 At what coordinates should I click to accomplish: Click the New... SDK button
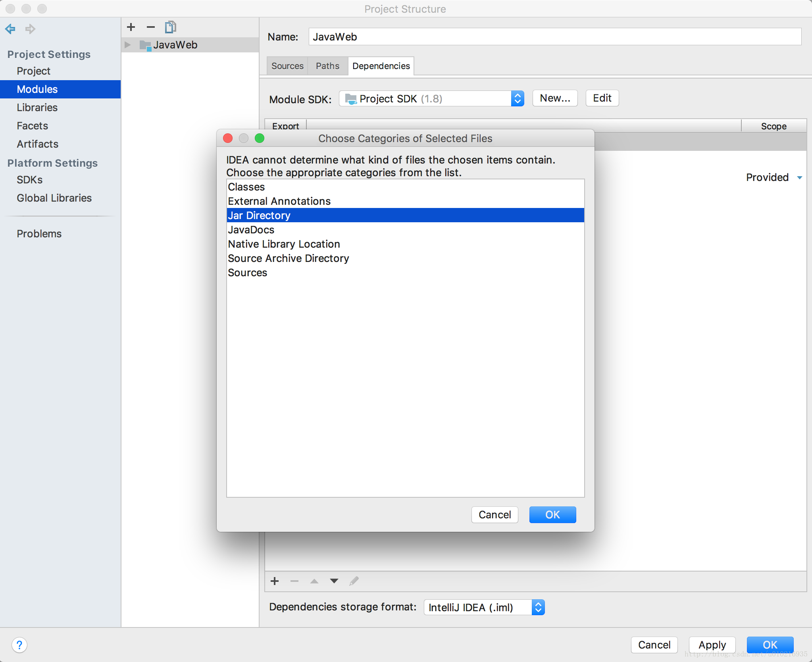555,98
